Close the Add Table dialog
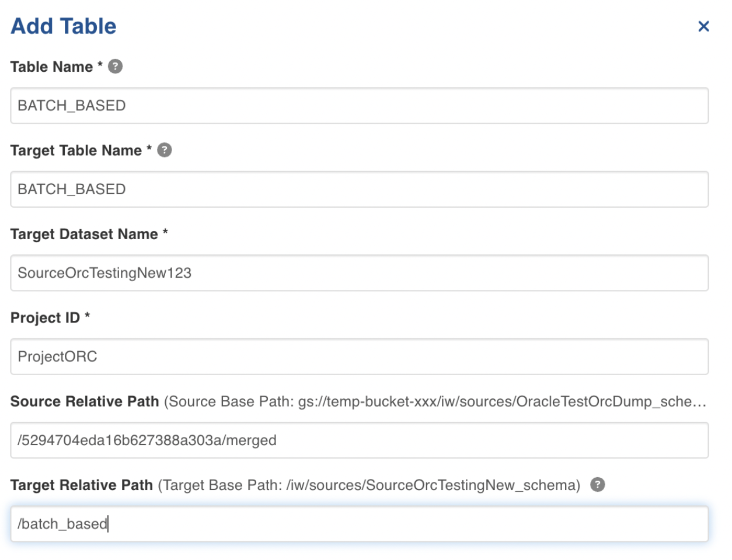 coord(704,26)
